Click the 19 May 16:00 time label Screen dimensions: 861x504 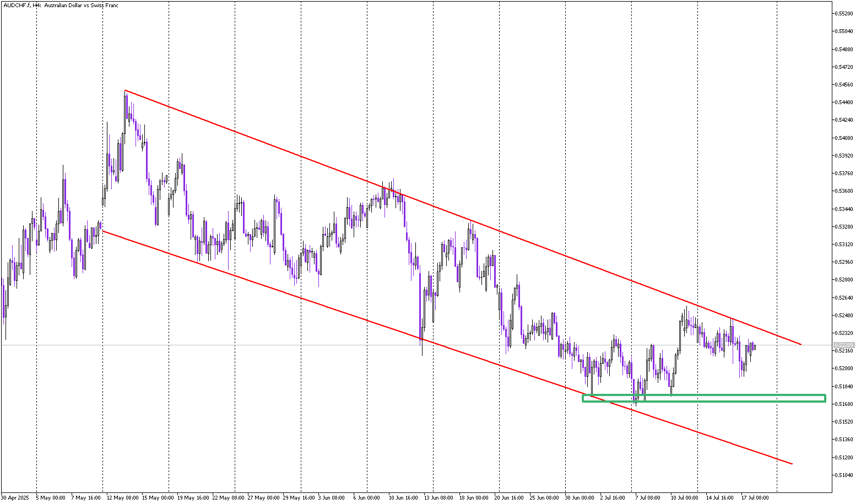point(193,498)
